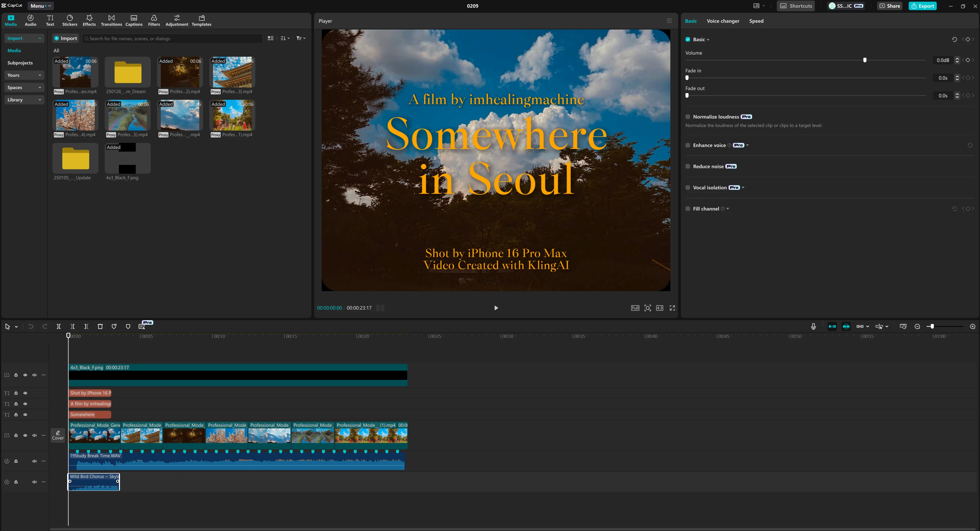Enable Enhance voice checkbox

(x=688, y=145)
